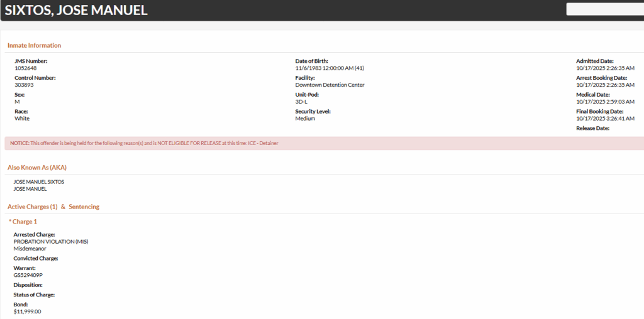Viewport: 644px width, 319px height.
Task: Click the Date of Birth value
Action: pyautogui.click(x=330, y=68)
